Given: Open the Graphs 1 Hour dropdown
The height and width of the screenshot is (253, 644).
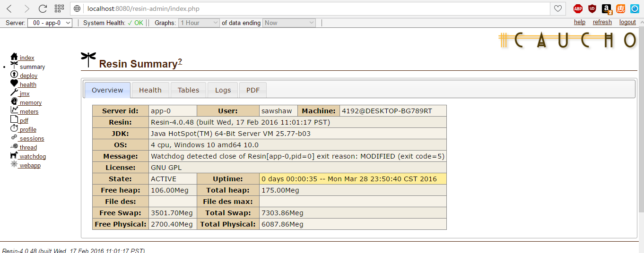Looking at the screenshot, I should 199,23.
